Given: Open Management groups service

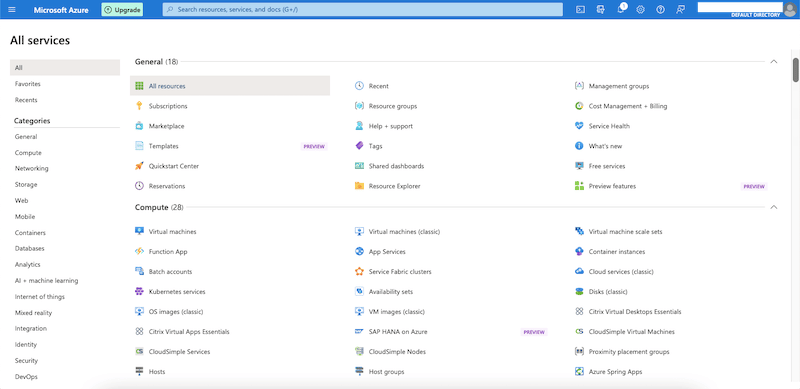Looking at the screenshot, I should coord(619,86).
